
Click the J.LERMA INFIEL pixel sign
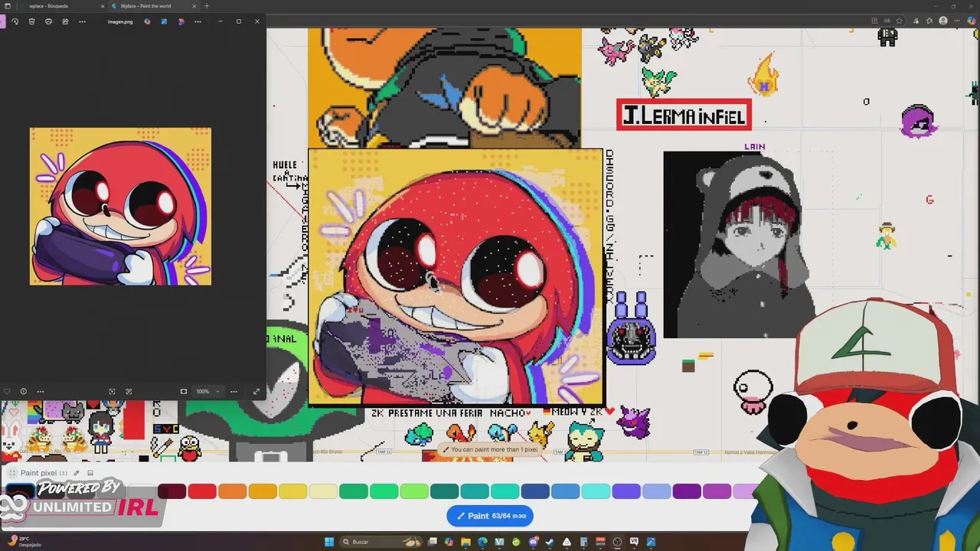coord(684,115)
